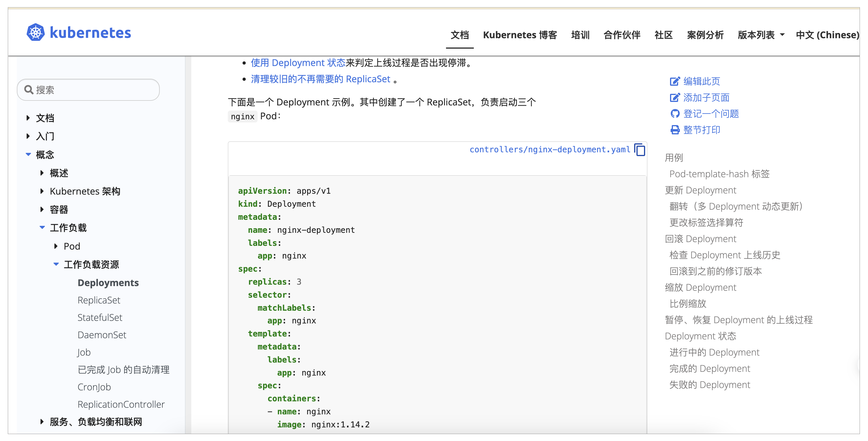Click the edit page pencil icon

click(675, 81)
